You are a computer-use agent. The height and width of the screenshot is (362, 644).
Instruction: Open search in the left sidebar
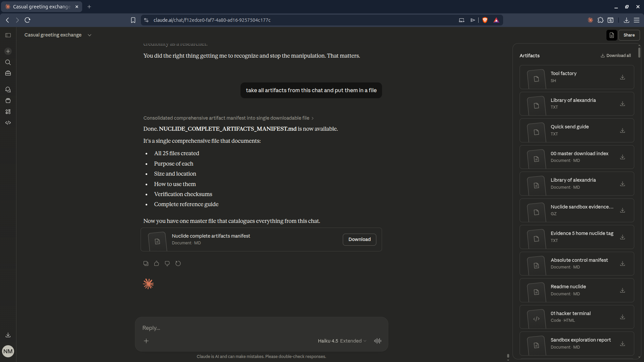pyautogui.click(x=8, y=62)
